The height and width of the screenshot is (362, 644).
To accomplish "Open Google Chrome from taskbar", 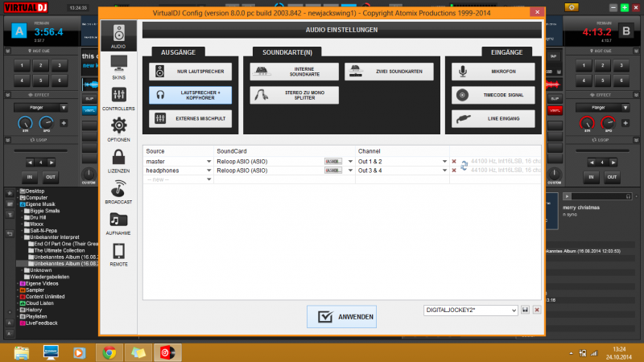I will [x=109, y=352].
